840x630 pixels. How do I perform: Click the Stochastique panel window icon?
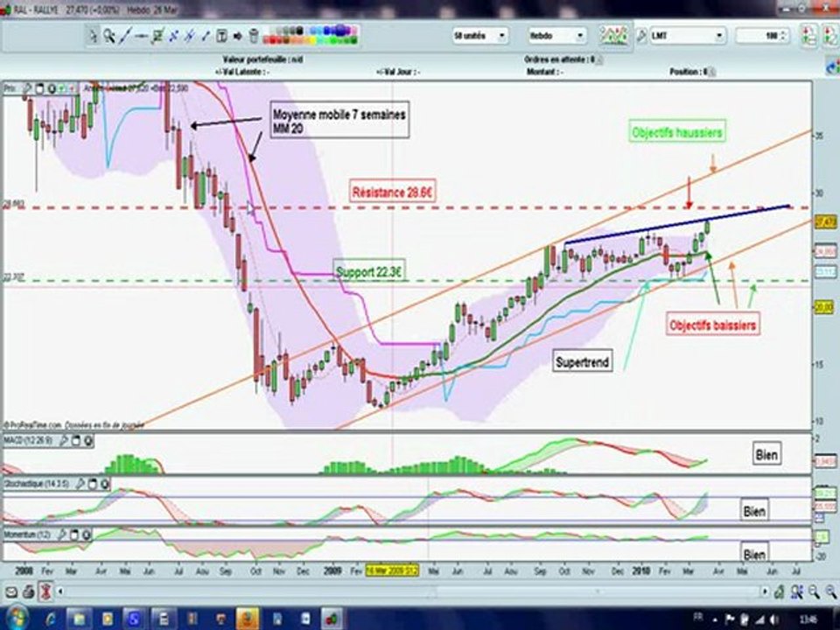click(92, 484)
